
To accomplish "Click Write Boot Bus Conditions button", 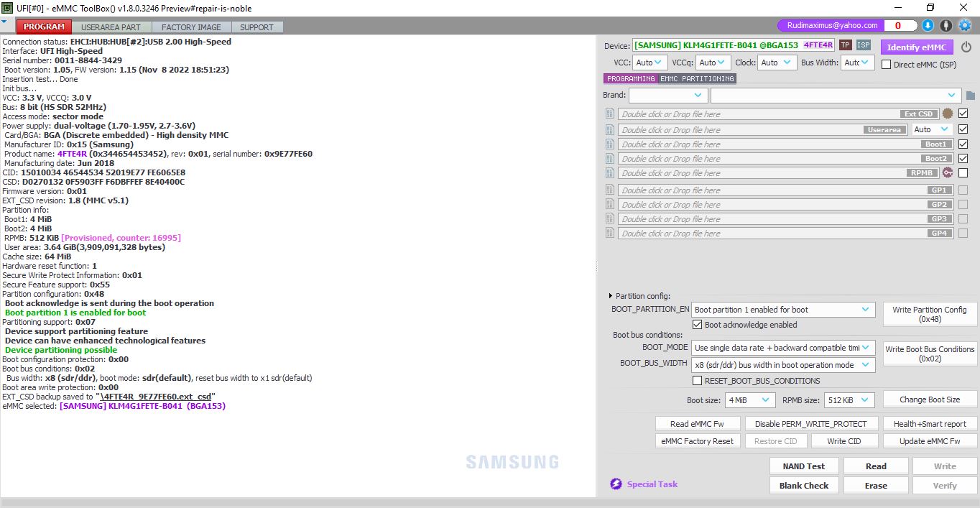I will coord(930,354).
